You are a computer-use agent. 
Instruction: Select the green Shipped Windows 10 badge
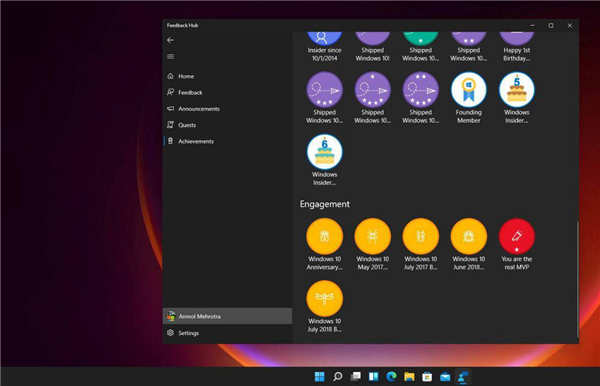pyautogui.click(x=421, y=47)
